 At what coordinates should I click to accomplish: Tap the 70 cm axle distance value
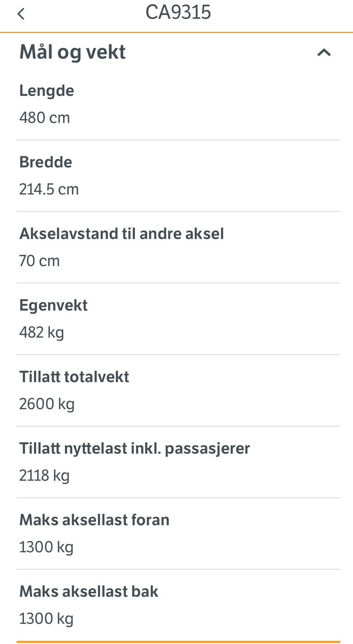point(39,261)
